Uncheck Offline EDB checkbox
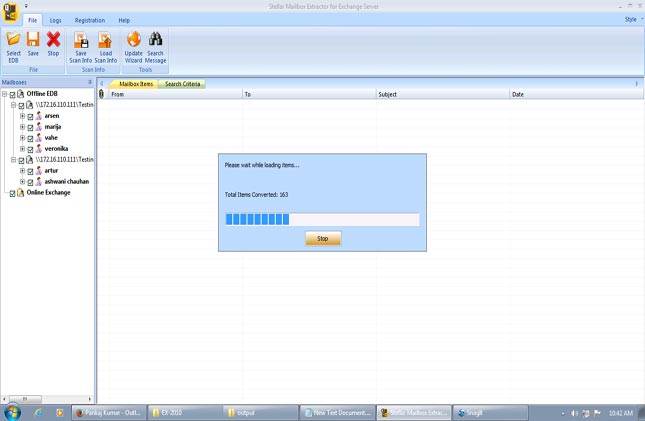The image size is (645, 421). [12, 95]
